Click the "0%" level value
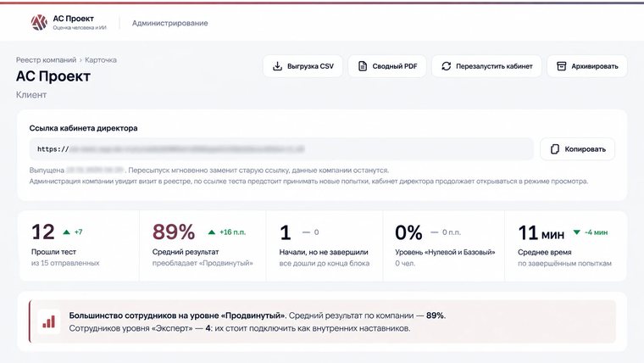The height and width of the screenshot is (363, 644). tap(408, 232)
